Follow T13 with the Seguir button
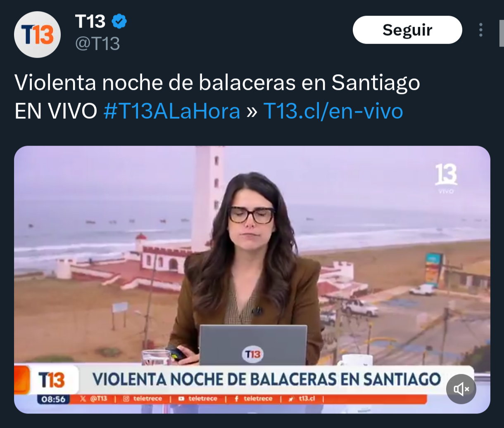The height and width of the screenshot is (428, 504). [407, 30]
